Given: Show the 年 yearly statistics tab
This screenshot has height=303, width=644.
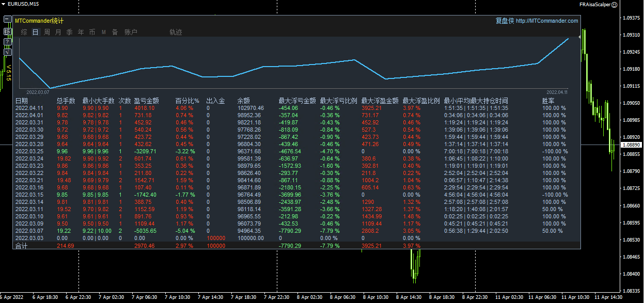Looking at the screenshot, I should pyautogui.click(x=81, y=32).
